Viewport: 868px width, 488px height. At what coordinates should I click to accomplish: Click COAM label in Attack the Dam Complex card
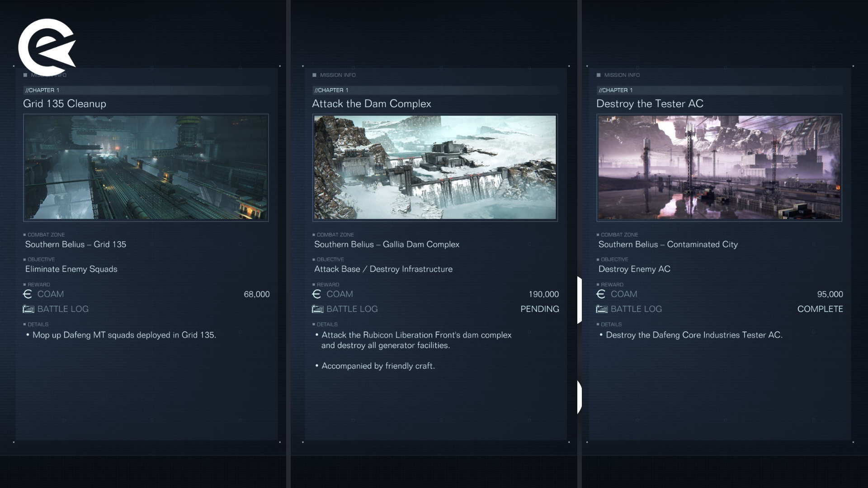pyautogui.click(x=340, y=294)
